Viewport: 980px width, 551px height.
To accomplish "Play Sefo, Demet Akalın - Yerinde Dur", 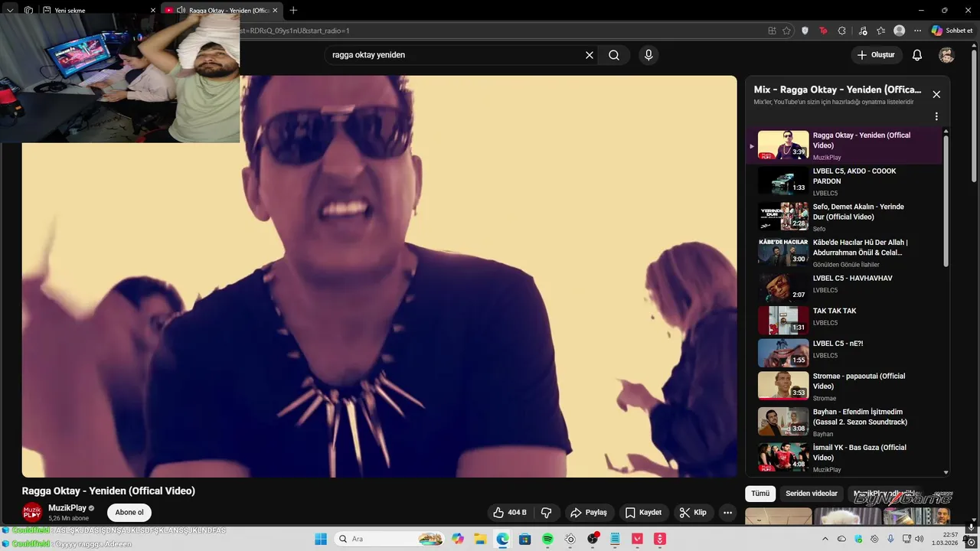I will pyautogui.click(x=844, y=217).
